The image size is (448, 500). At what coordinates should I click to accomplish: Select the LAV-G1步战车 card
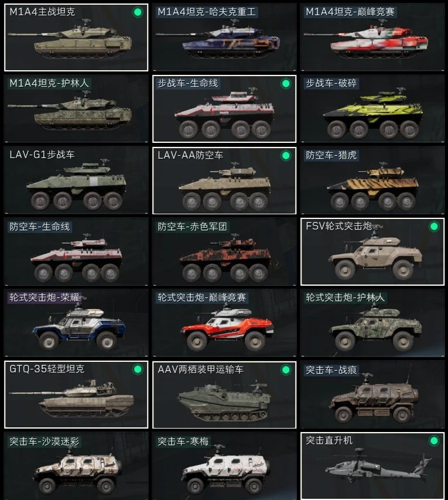coord(76,180)
